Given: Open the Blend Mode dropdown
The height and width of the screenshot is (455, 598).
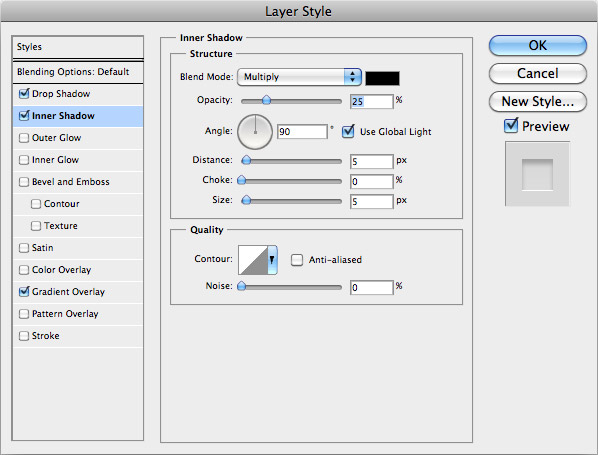Looking at the screenshot, I should tap(299, 77).
